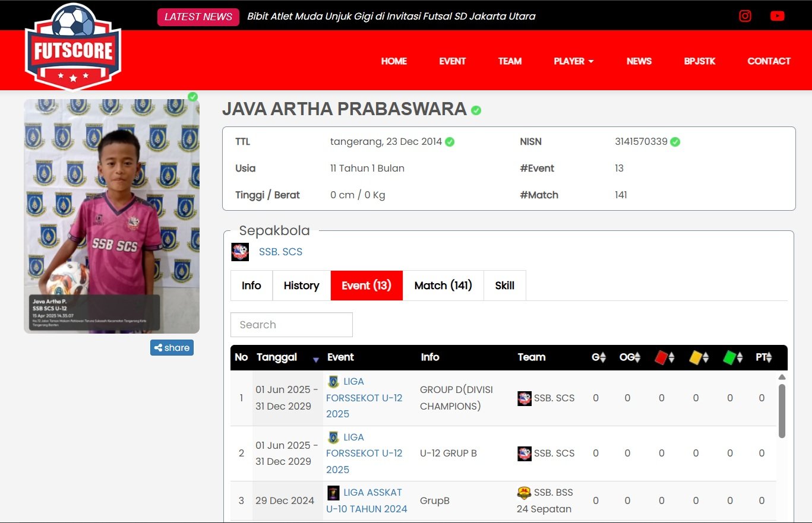
Task: Switch to the History tab
Action: [x=301, y=286]
